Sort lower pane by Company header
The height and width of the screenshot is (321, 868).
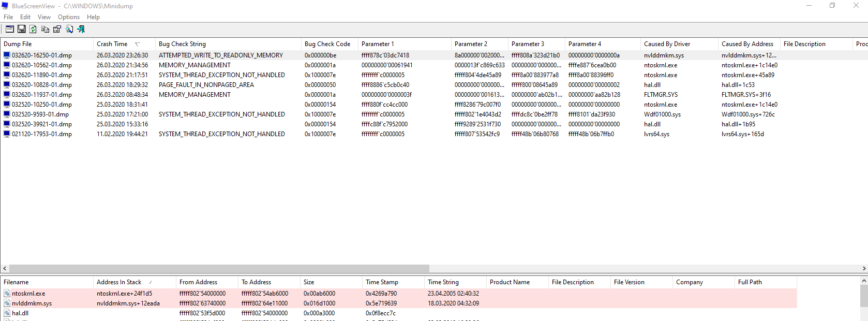704,282
